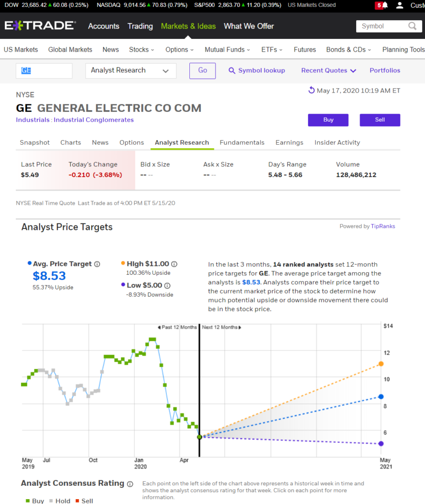This screenshot has height=504, width=425.
Task: Open the user account profile icon
Action: (x=399, y=5)
